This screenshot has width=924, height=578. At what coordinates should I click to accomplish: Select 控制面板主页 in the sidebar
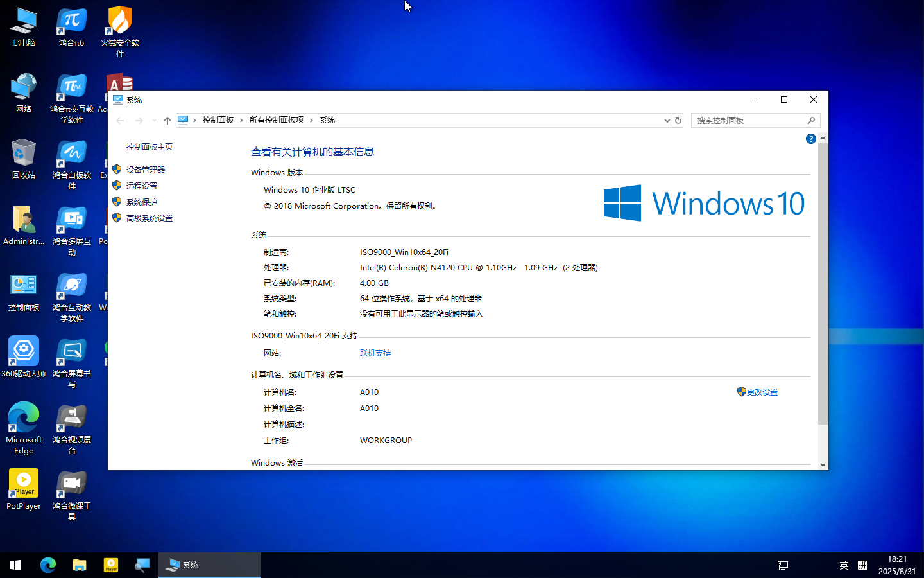[150, 146]
